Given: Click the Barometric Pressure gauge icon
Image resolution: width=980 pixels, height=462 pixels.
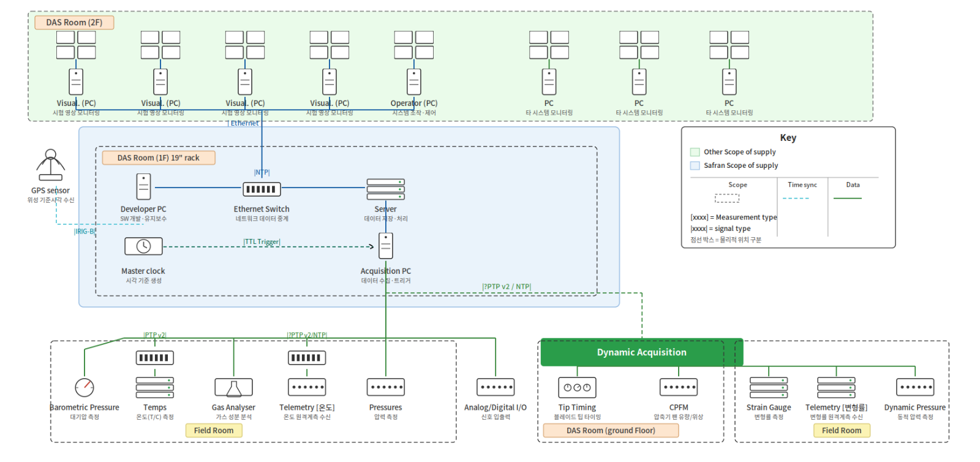Looking at the screenshot, I should (x=85, y=387).
